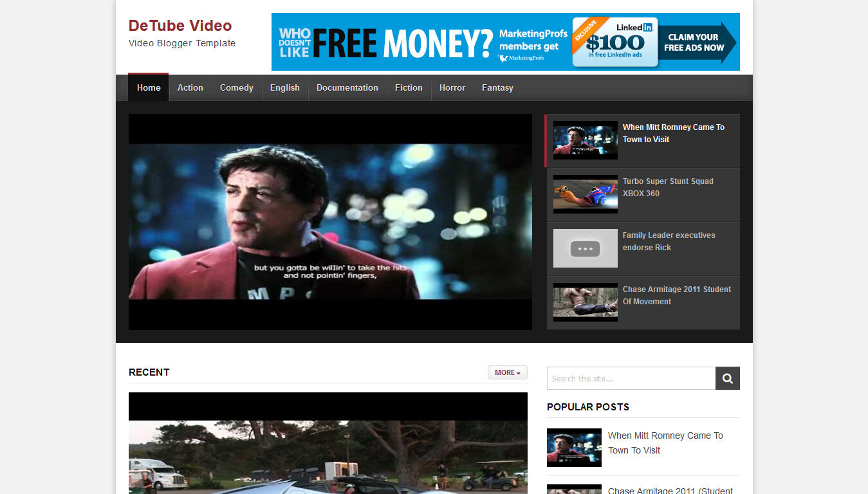Click the Chase Armitage slider thumbnail
The height and width of the screenshot is (494, 868).
[x=586, y=302]
